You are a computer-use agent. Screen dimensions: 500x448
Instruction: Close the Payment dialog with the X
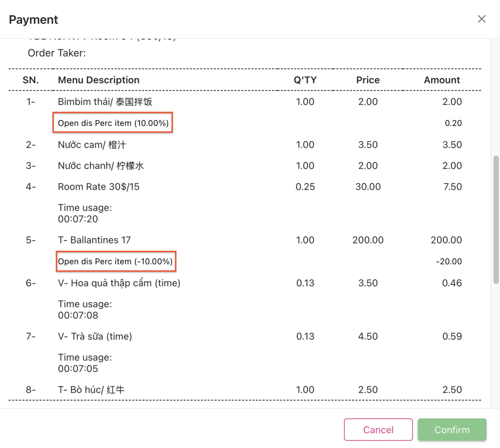(x=481, y=19)
